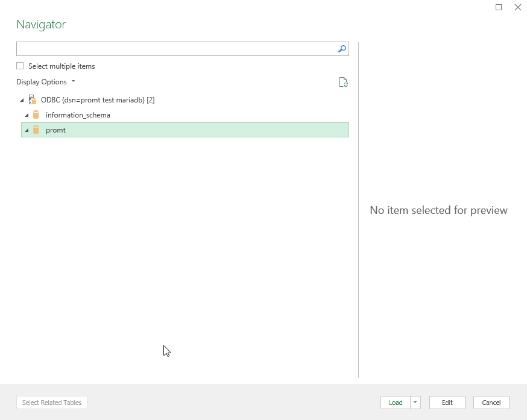The height and width of the screenshot is (420, 527).
Task: Focus the Navigator search field
Action: click(175, 49)
